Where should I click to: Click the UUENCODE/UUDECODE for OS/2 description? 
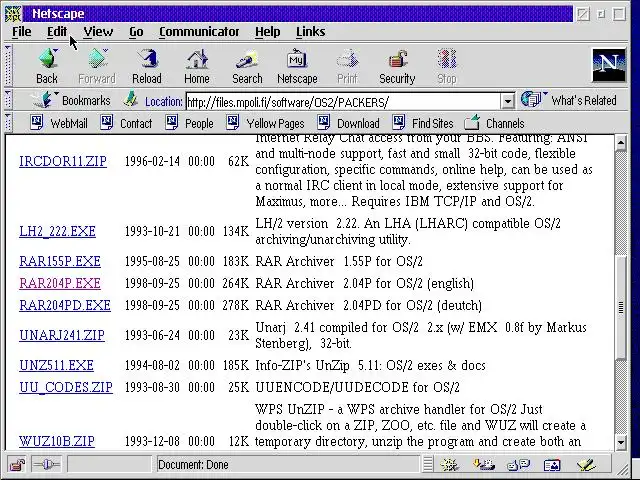[358, 387]
